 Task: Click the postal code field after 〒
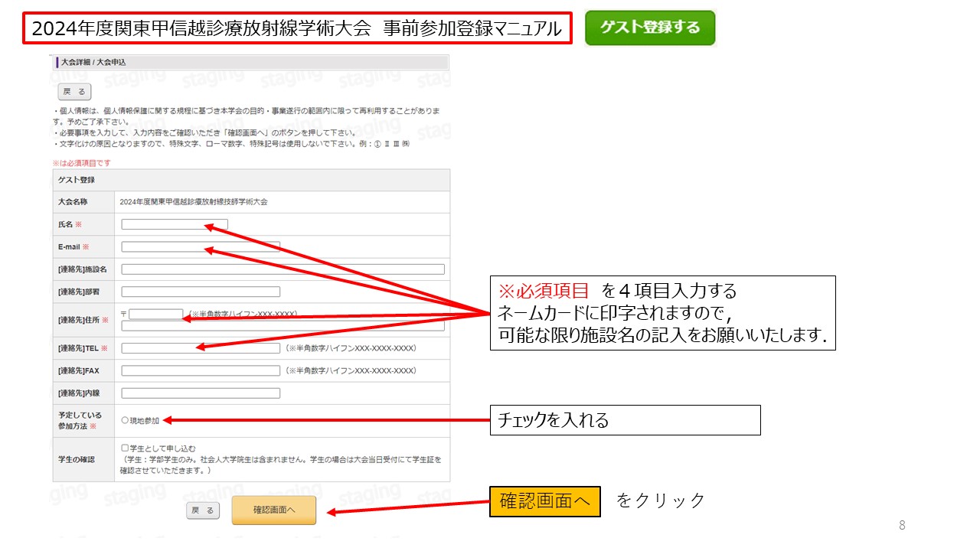click(x=155, y=314)
